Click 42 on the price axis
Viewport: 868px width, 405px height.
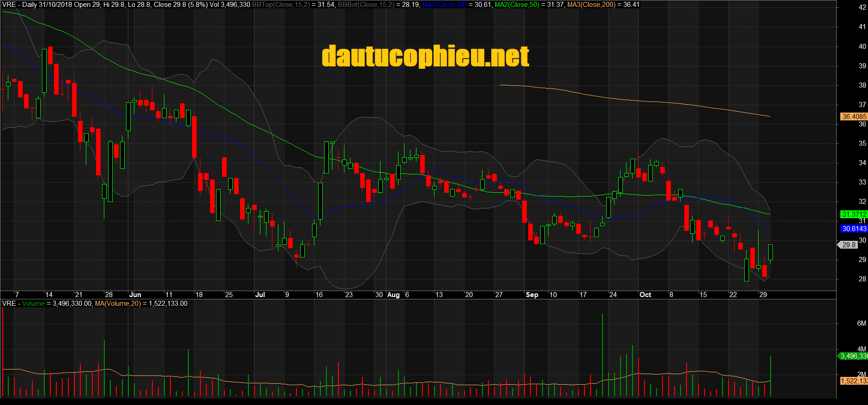coord(862,7)
